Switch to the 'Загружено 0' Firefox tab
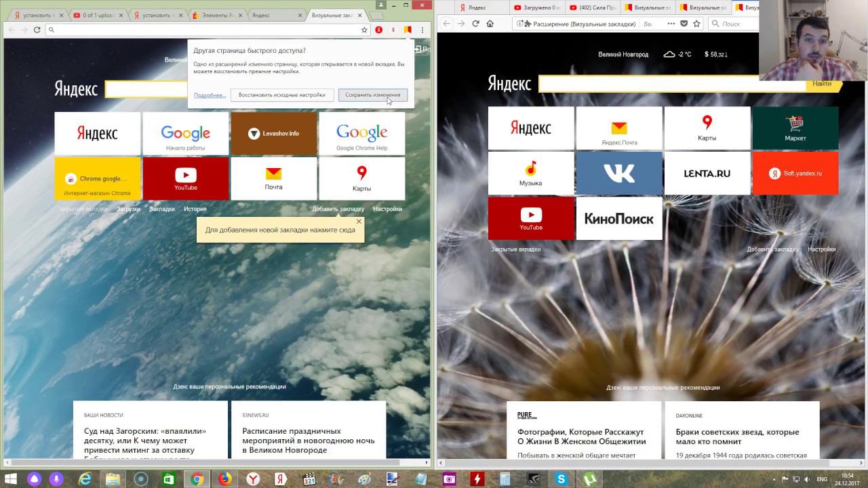 536,7
